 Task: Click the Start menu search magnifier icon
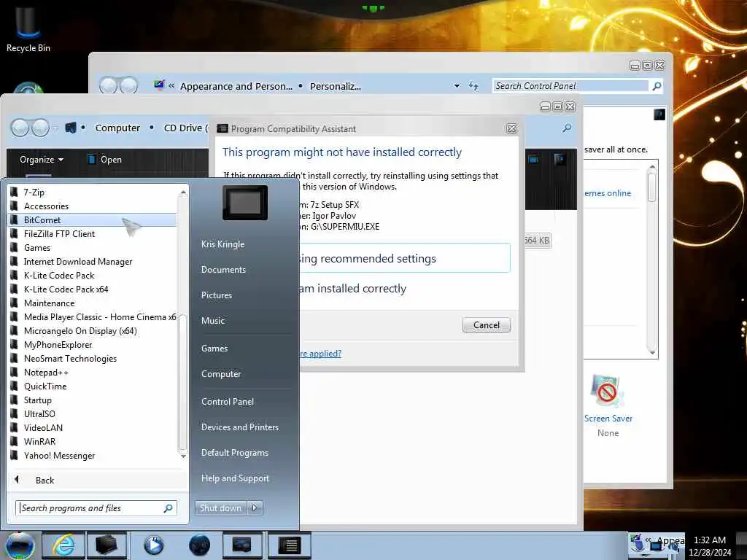click(169, 508)
